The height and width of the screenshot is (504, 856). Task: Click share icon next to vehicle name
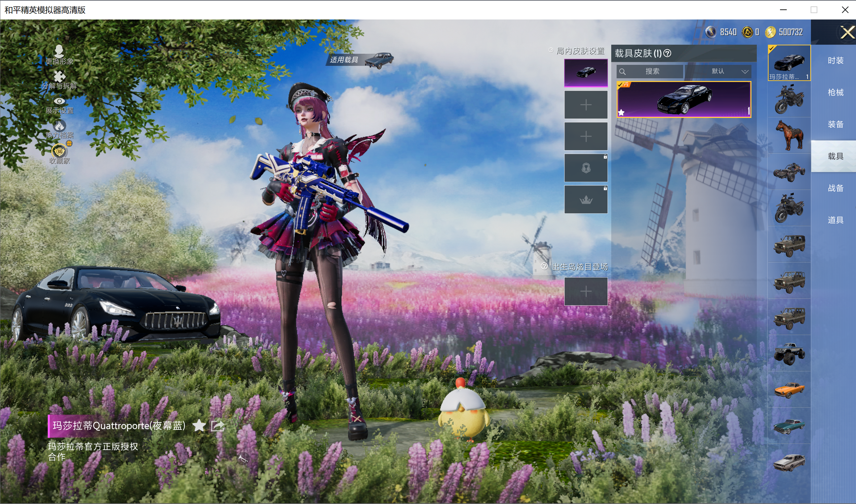(x=218, y=426)
